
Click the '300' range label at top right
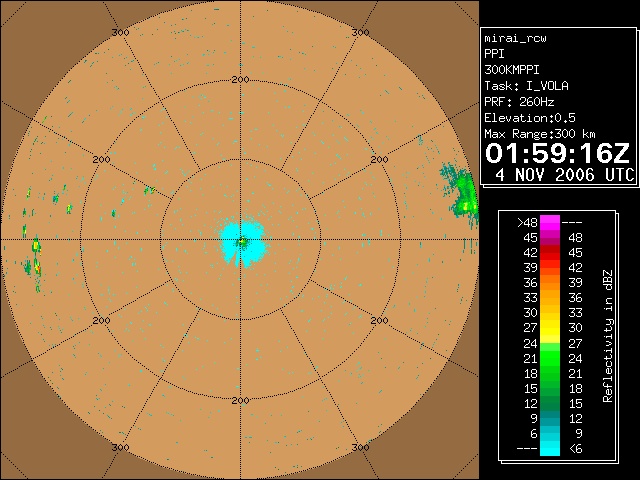click(x=360, y=32)
